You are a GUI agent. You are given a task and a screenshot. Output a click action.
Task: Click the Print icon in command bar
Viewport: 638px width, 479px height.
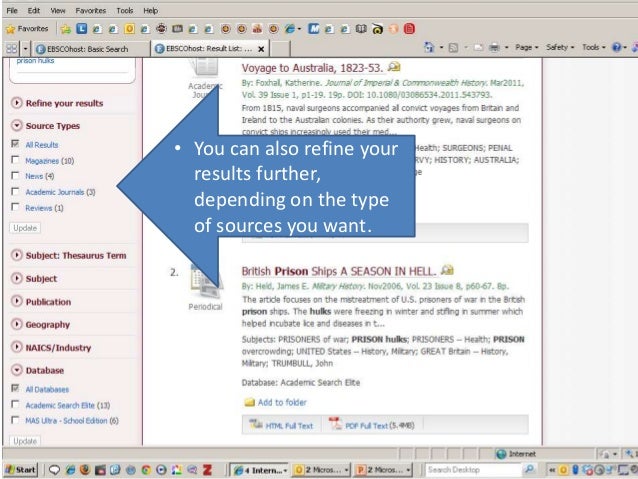[494, 48]
